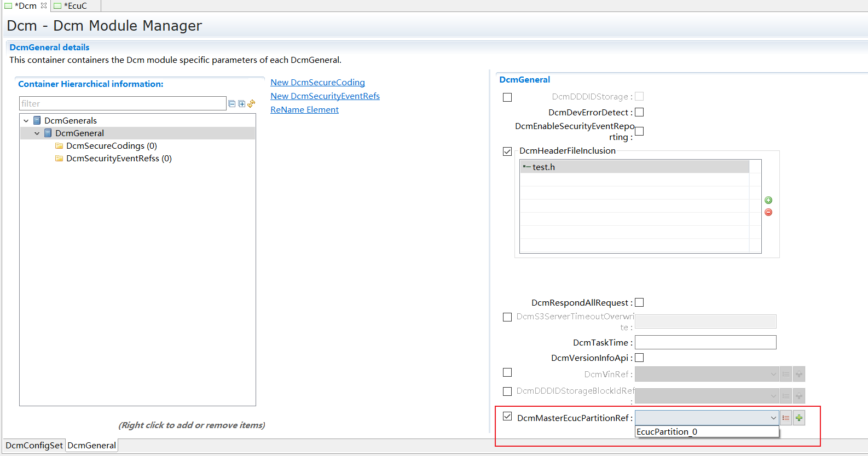Viewport: 868px width, 456px height.
Task: Switch to DcmConfigSet bottom tab
Action: 34,446
